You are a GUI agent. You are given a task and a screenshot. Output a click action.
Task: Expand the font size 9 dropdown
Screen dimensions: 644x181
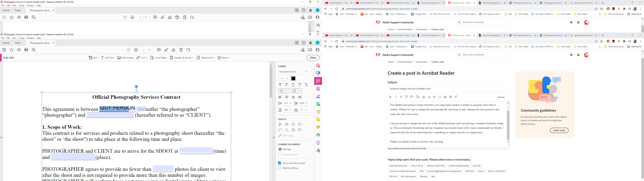click(x=287, y=78)
